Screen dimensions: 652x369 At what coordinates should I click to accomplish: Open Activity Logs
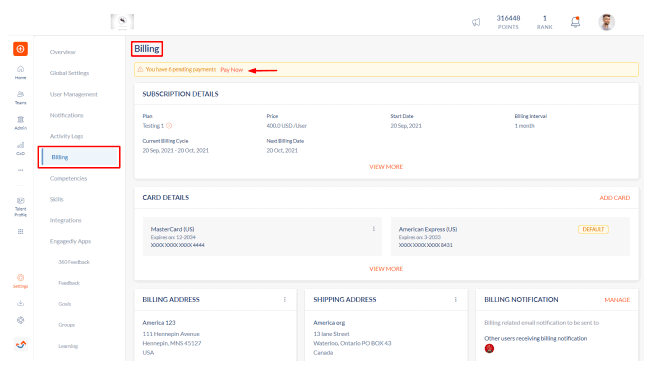click(x=67, y=136)
